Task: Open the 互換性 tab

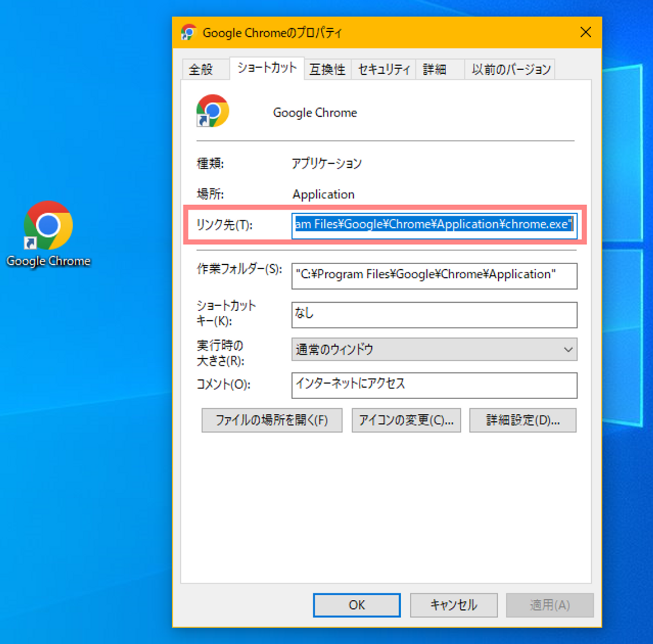Action: click(327, 69)
